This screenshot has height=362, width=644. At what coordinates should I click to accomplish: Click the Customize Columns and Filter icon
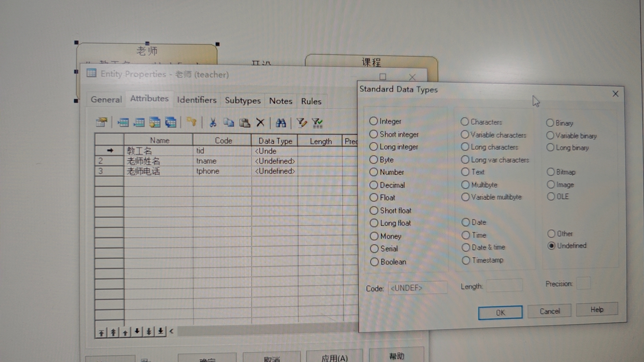click(x=301, y=123)
